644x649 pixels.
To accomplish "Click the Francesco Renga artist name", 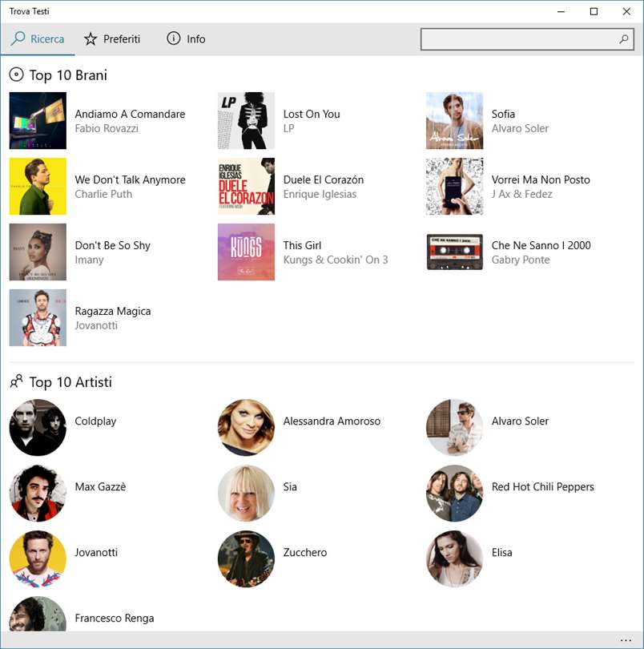I will coord(115,619).
